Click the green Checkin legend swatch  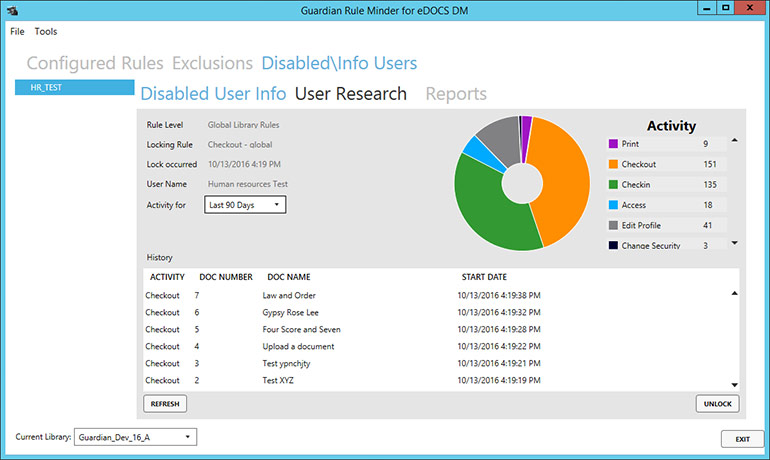click(613, 185)
